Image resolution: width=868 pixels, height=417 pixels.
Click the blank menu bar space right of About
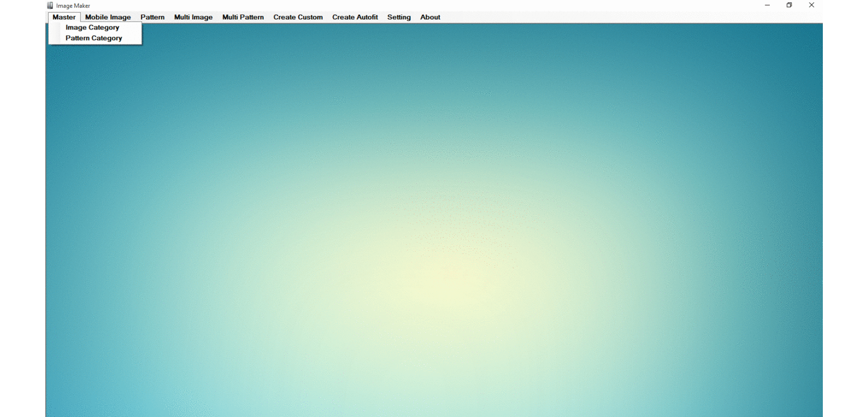(602, 17)
